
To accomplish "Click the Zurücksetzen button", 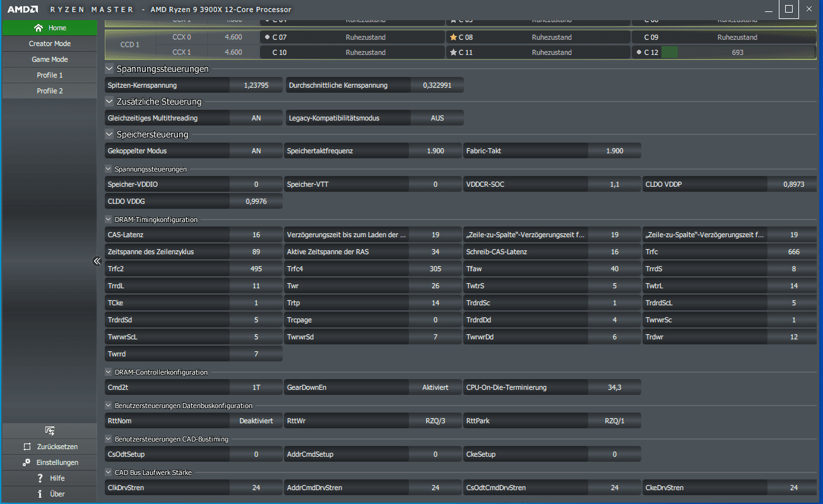I will point(49,447).
